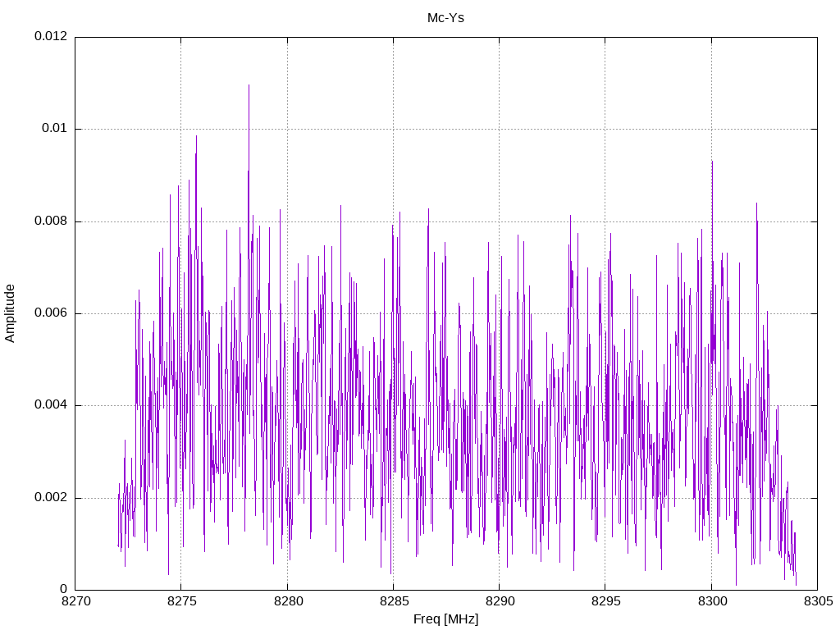Viewport: 840px width, 630px height.
Task: Click the x-axis tick label 8300
Action: tap(712, 601)
